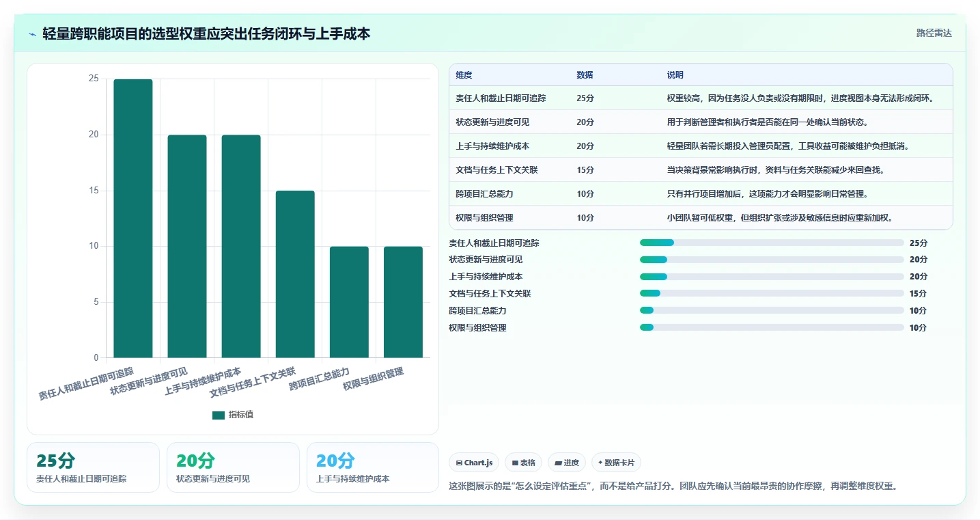The width and height of the screenshot is (980, 520).
Task: Click the 20分 上手与持续维护成本 data card
Action: point(373,467)
